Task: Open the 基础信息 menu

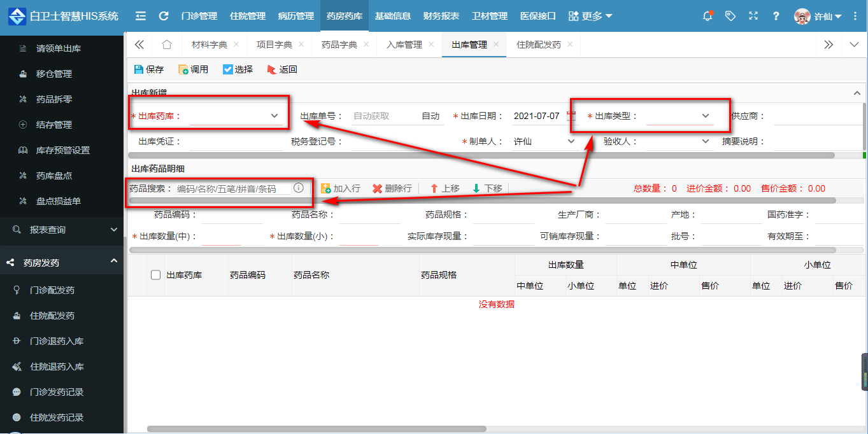Action: [393, 16]
